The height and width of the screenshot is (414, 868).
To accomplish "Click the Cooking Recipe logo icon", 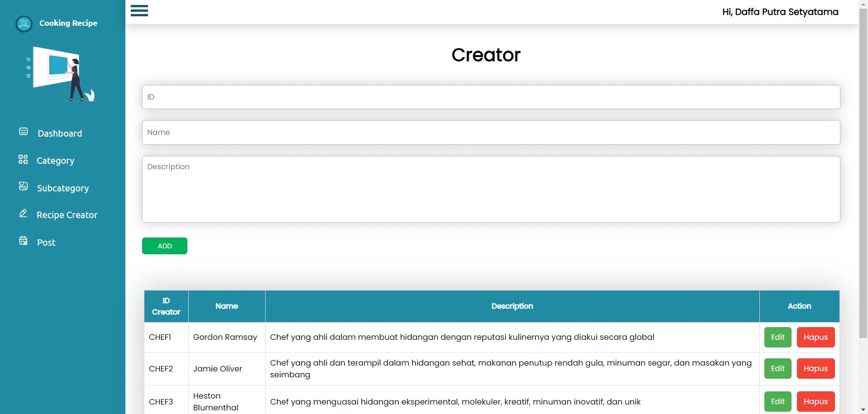I will click(24, 24).
